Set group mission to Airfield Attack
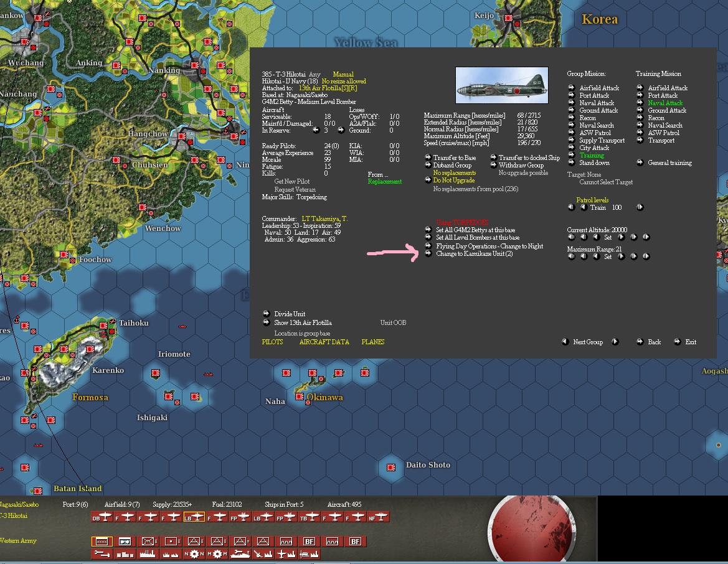 tap(572, 87)
